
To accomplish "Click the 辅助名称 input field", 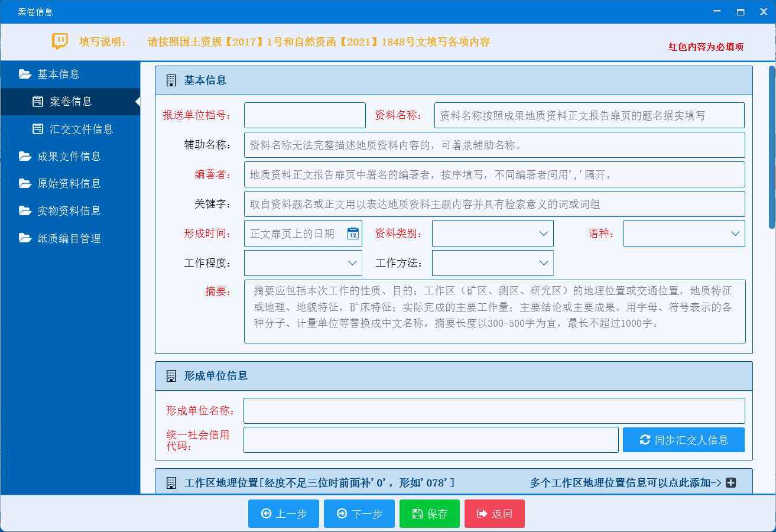I will 495,145.
